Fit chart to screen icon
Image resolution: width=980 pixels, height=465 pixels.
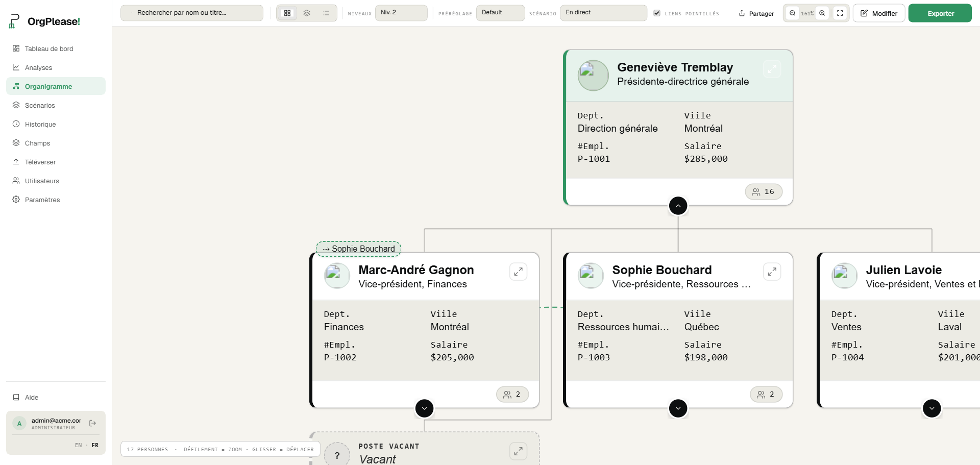[840, 13]
